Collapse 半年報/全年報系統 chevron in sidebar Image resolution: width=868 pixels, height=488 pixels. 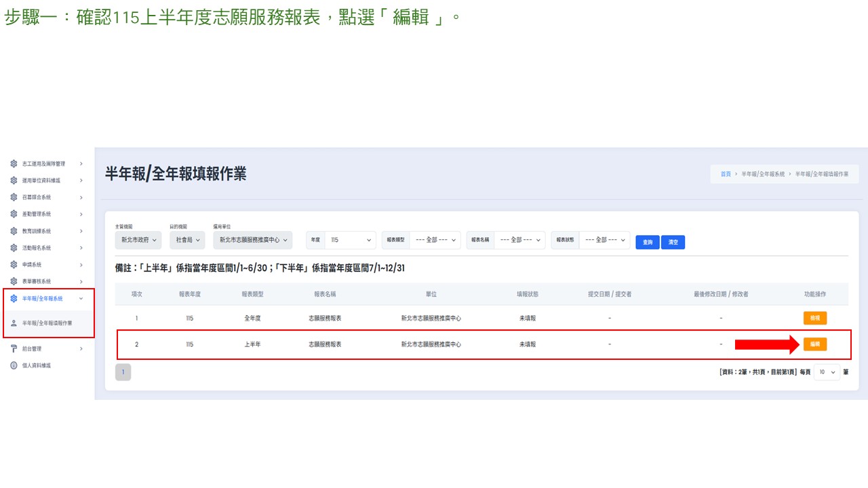tap(81, 298)
